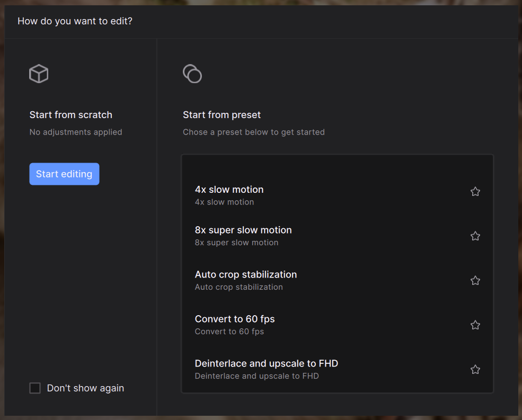Star the 8x super slow motion preset

(x=475, y=236)
